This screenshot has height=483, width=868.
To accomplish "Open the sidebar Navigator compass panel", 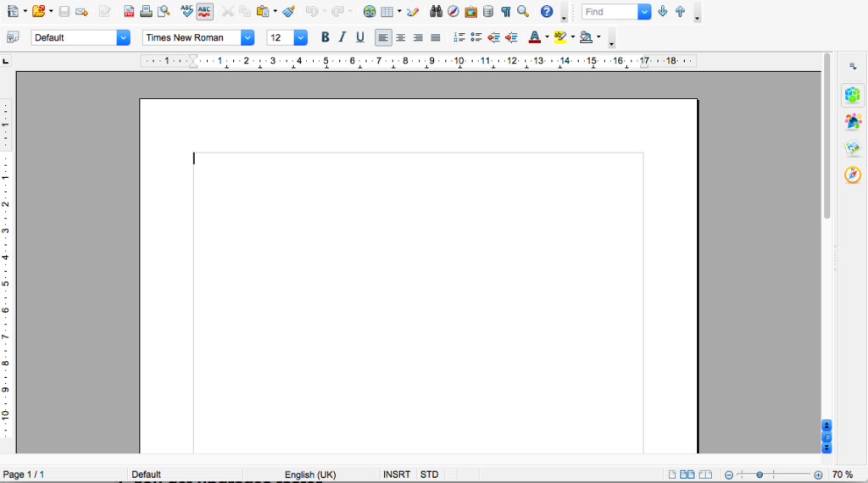I will pyautogui.click(x=853, y=175).
